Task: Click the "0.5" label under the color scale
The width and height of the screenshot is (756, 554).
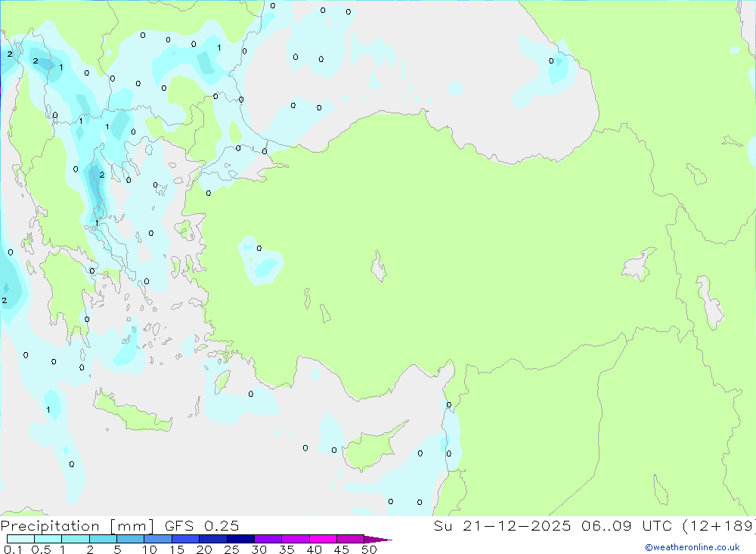Action: point(41,549)
